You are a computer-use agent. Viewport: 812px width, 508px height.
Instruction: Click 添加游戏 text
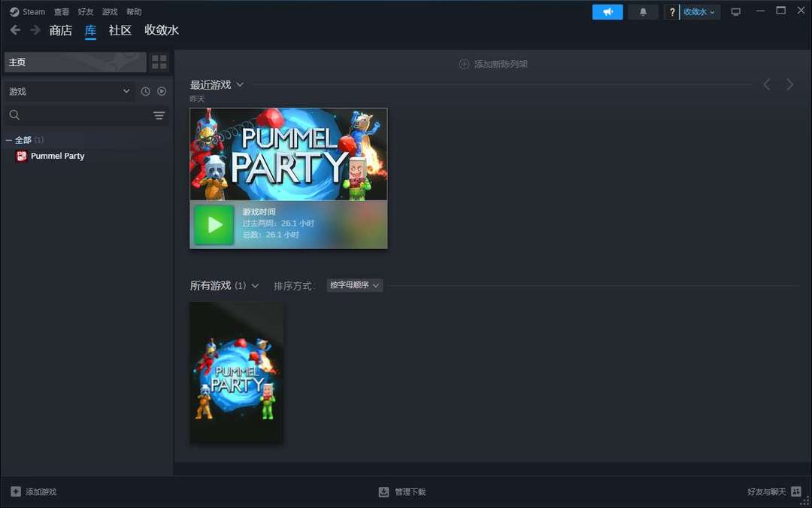[x=41, y=492]
